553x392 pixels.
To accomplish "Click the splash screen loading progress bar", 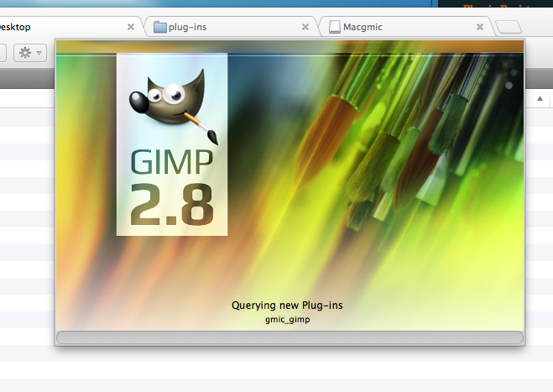I will [290, 337].
